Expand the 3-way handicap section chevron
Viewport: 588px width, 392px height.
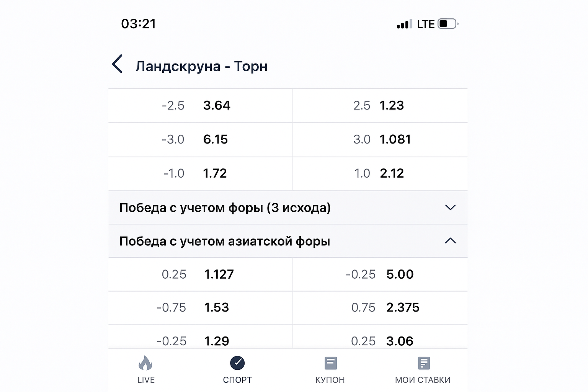(450, 207)
